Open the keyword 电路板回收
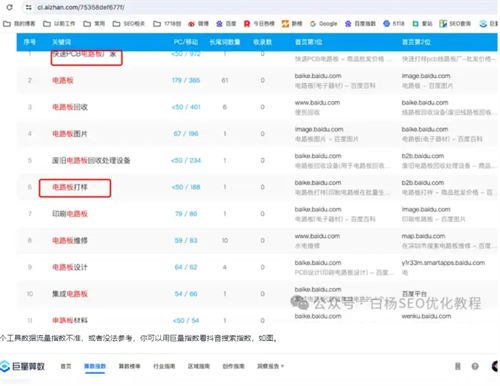The width and height of the screenshot is (500, 386). (70, 107)
